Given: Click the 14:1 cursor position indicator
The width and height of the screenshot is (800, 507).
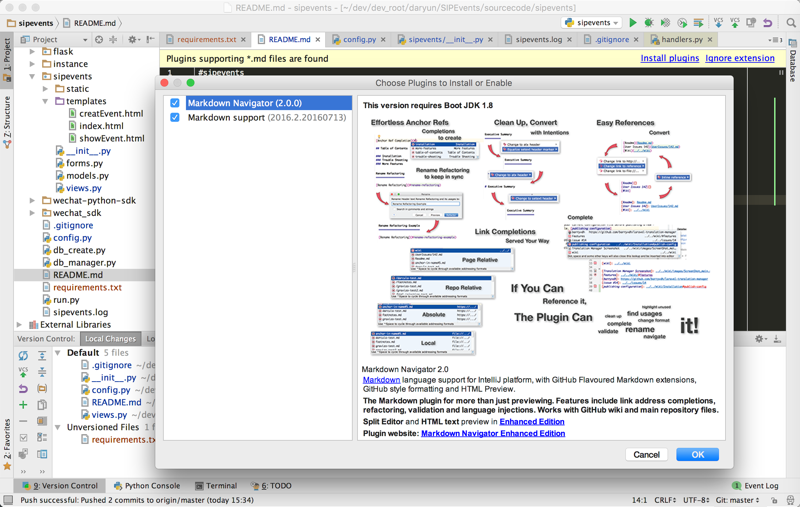Looking at the screenshot, I should [639, 500].
